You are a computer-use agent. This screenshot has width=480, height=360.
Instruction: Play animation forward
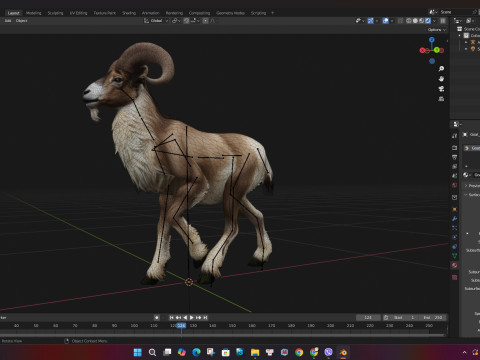pos(192,318)
